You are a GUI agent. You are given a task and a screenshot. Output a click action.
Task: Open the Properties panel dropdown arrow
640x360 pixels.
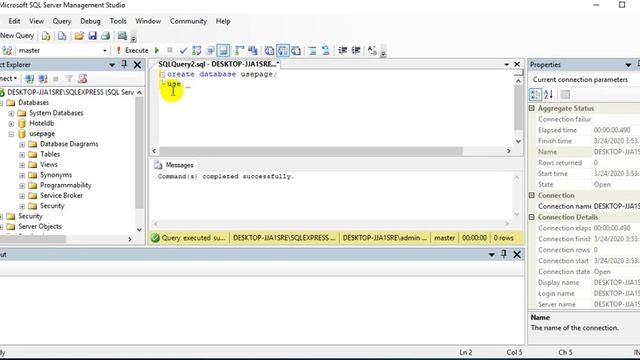coord(628,65)
